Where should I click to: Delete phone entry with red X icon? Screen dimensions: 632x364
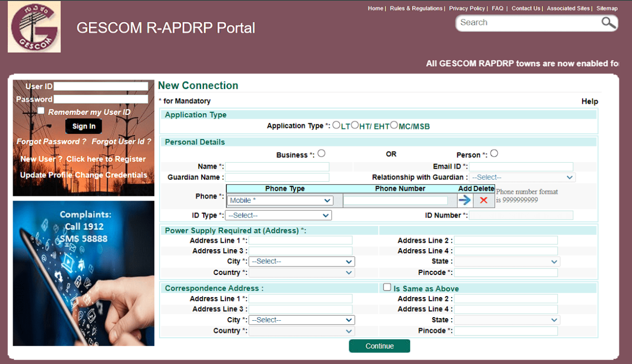pos(483,200)
